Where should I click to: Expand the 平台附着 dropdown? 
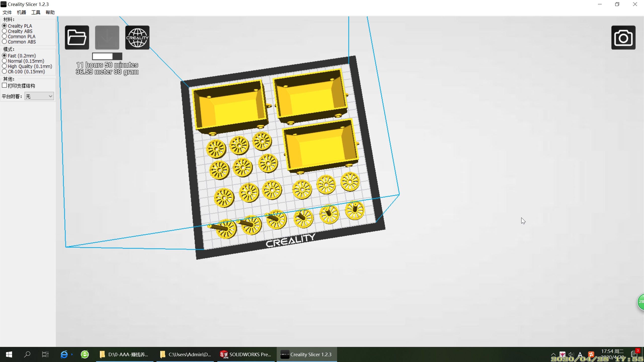tap(39, 96)
